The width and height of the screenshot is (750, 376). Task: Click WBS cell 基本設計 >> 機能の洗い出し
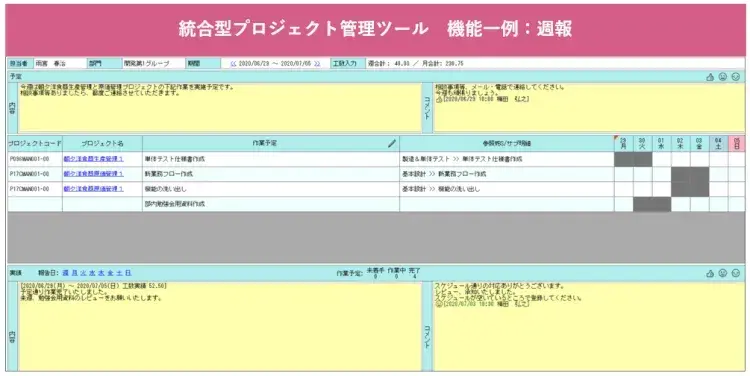[x=507, y=189]
